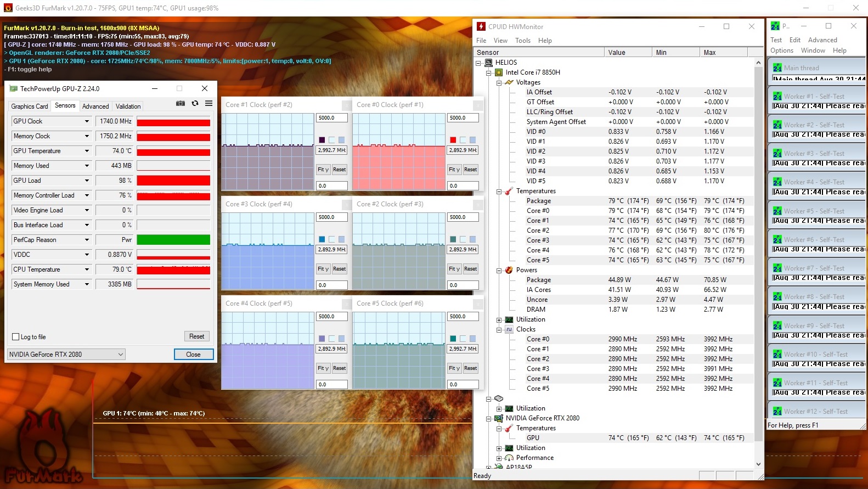Click the CPU Utilization node icon

(x=509, y=319)
